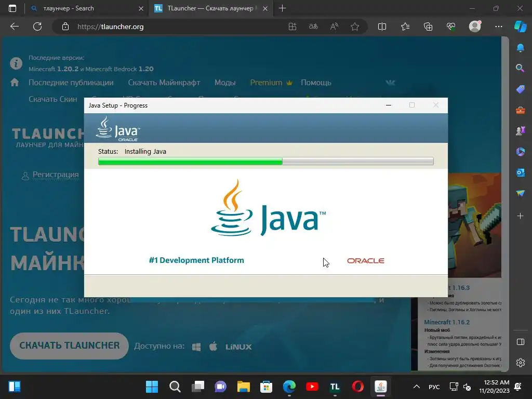Viewport: 532px width, 399px height.
Task: Open the Minecraft 1.16.2 news link
Action: pyautogui.click(x=447, y=322)
